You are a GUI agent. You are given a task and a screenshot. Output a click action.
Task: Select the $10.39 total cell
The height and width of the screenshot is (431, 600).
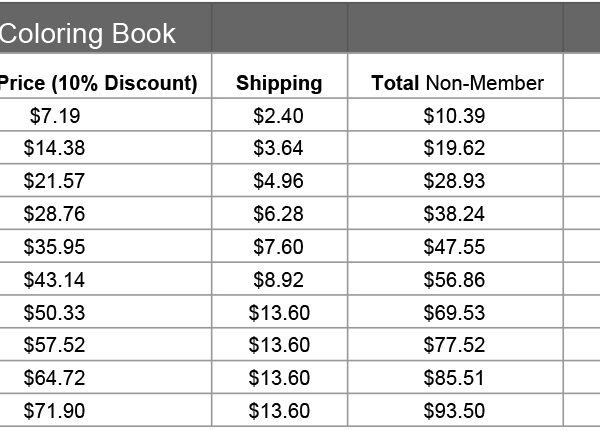coord(455,116)
